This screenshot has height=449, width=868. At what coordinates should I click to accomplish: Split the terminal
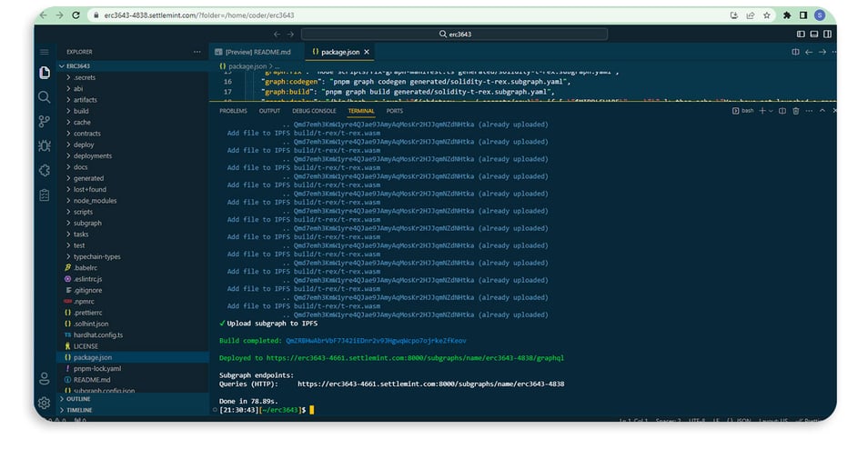point(782,111)
